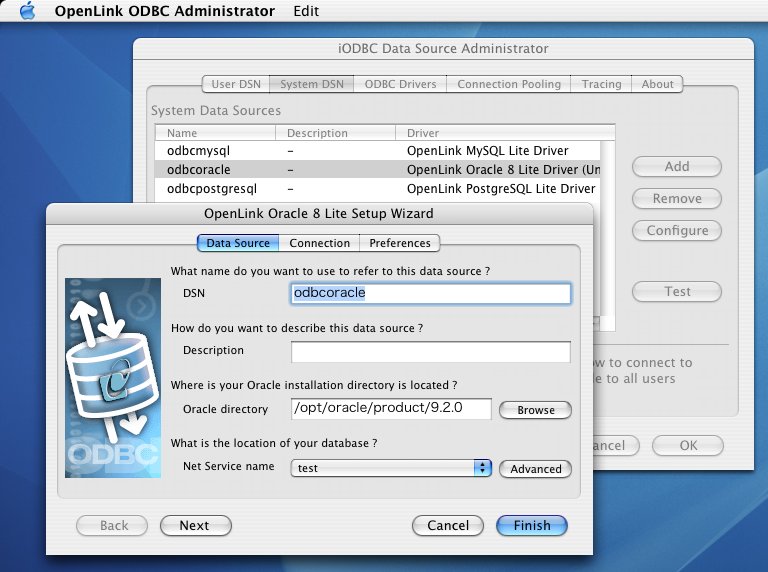Click the ODBC database wizard image
768x572 pixels.
click(113, 378)
